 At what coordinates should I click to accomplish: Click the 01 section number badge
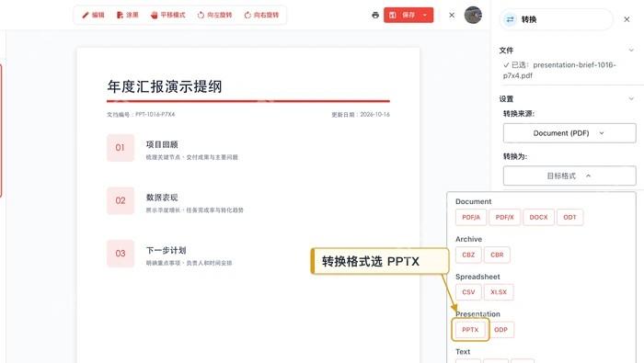pyautogui.click(x=121, y=148)
